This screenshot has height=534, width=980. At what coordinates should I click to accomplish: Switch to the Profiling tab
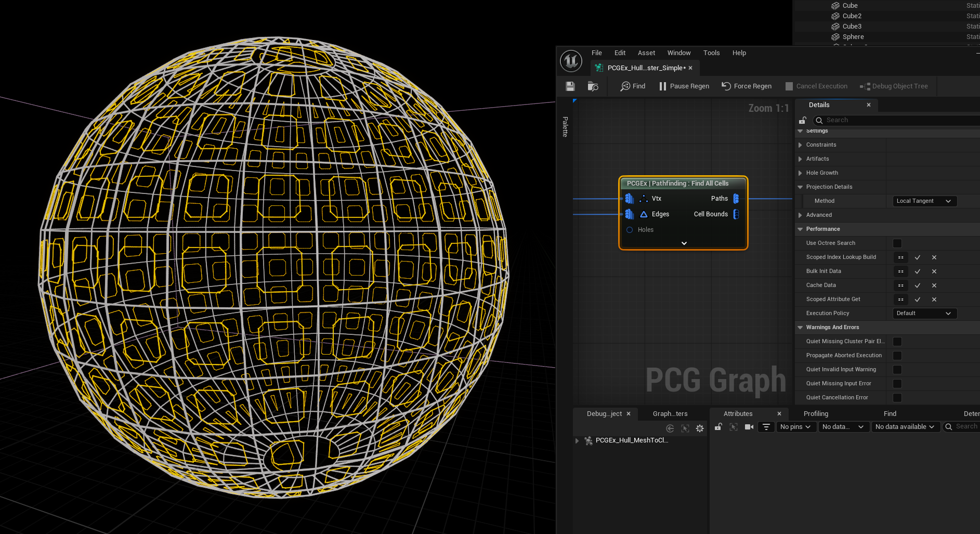tap(816, 414)
